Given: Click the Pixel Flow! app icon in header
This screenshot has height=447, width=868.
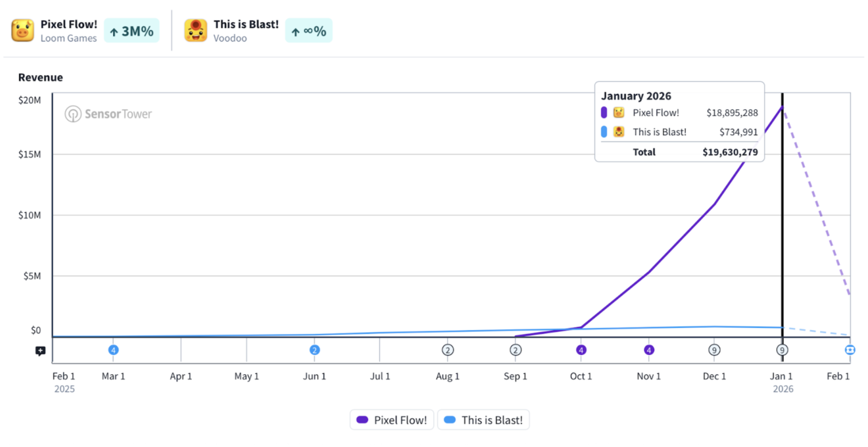Looking at the screenshot, I should point(23,31).
